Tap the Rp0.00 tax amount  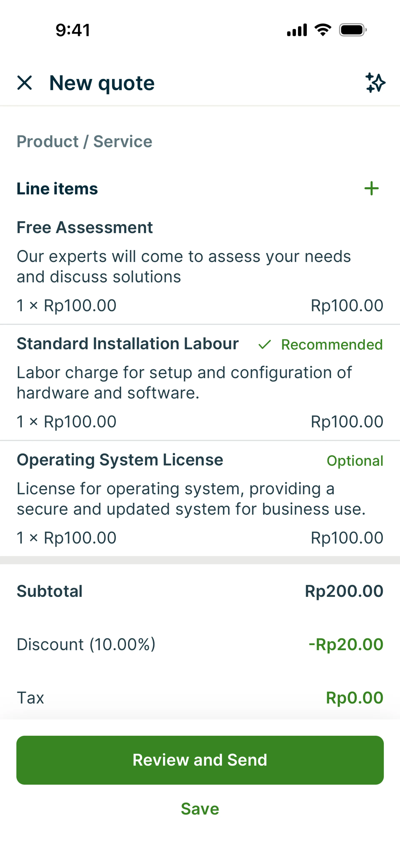coord(354,697)
